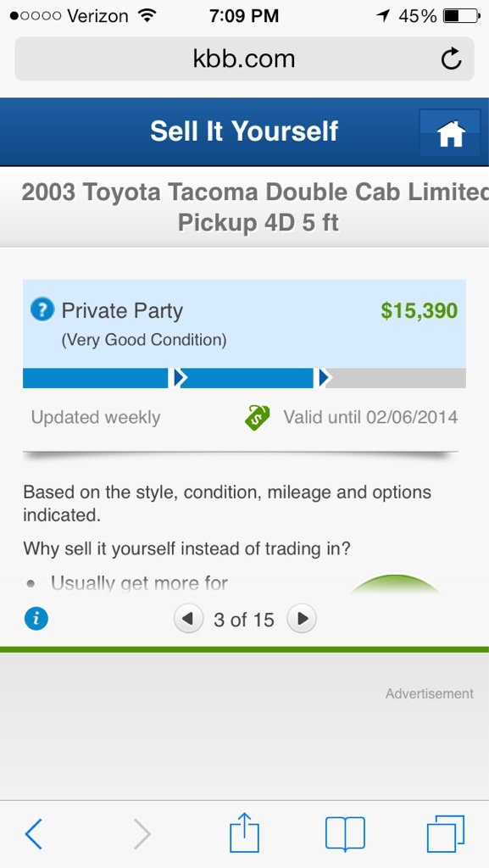Tap the $15,390 price value

(420, 310)
